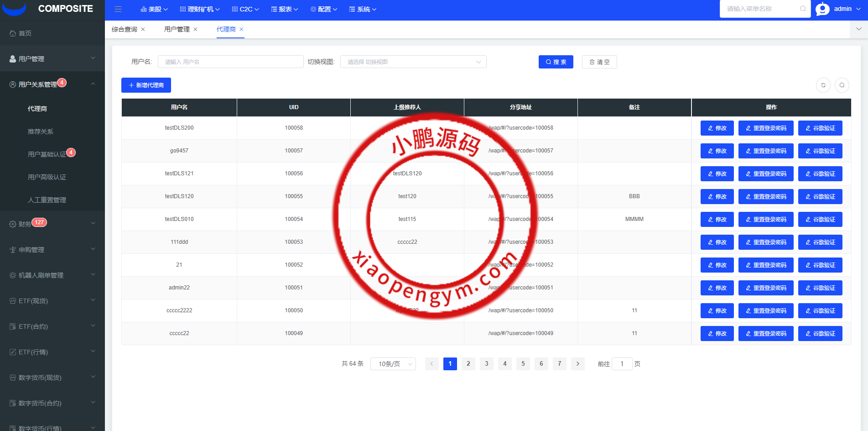The width and height of the screenshot is (868, 431).
Task: Click the admin avatar icon
Action: click(822, 9)
